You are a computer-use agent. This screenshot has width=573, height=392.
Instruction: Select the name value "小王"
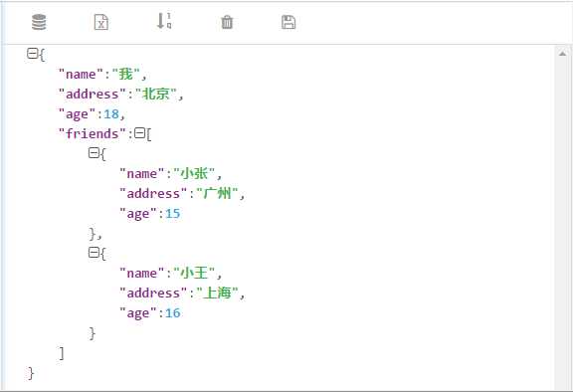194,273
